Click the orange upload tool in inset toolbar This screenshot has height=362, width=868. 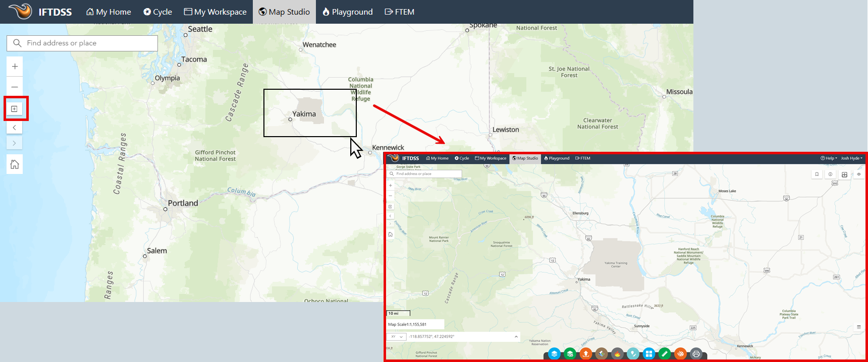click(585, 354)
